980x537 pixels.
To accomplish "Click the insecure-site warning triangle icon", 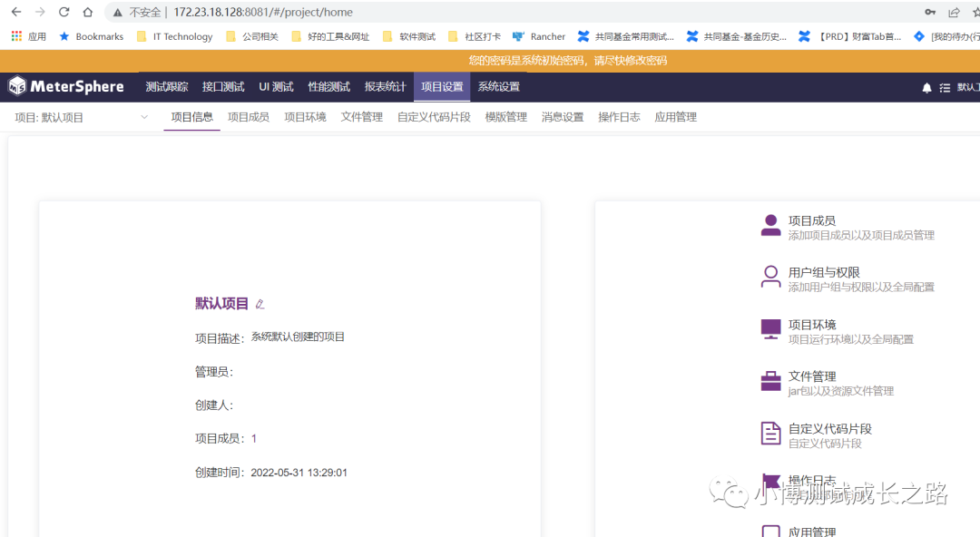I will pyautogui.click(x=117, y=13).
